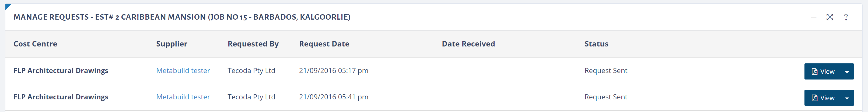
Task: Minimize the Manage Requests panel
Action: [x=813, y=17]
